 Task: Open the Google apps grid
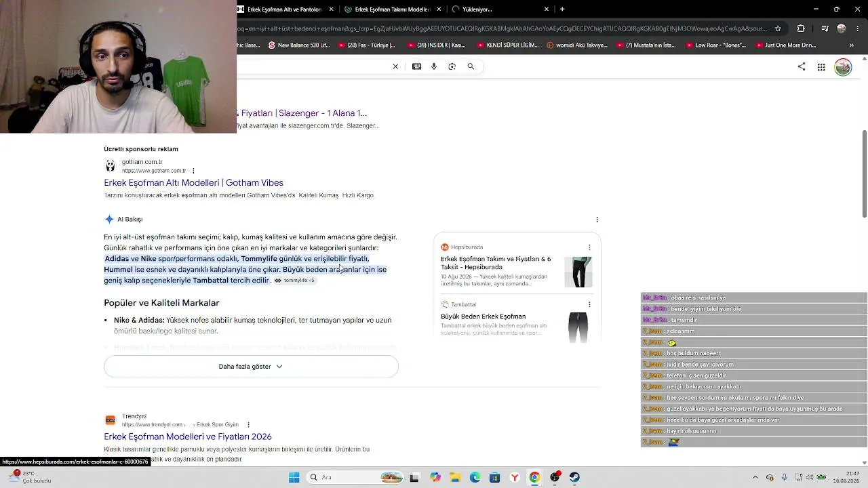pyautogui.click(x=821, y=67)
